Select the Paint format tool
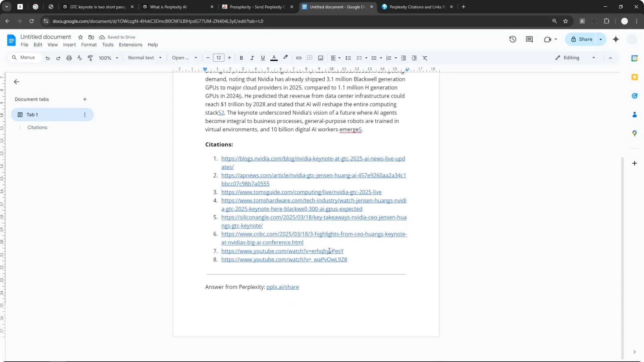Viewport: 644px width, 362px height. point(90,58)
